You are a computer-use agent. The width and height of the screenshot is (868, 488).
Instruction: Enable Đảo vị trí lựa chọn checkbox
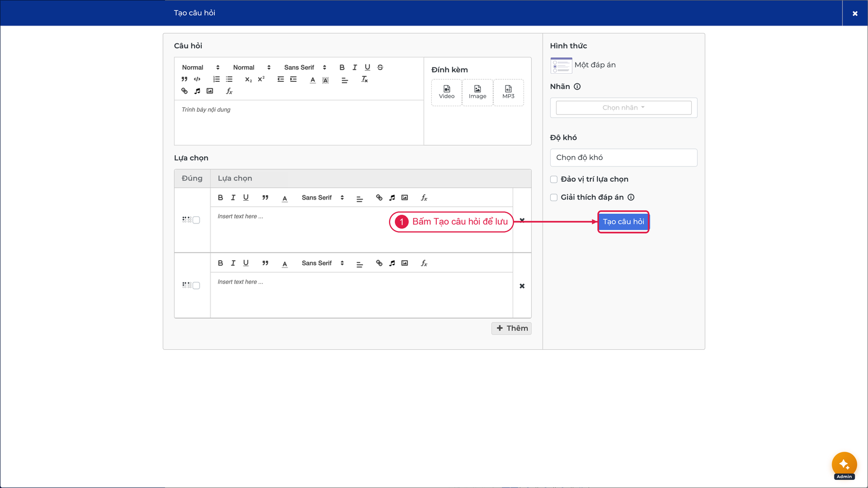[554, 179]
